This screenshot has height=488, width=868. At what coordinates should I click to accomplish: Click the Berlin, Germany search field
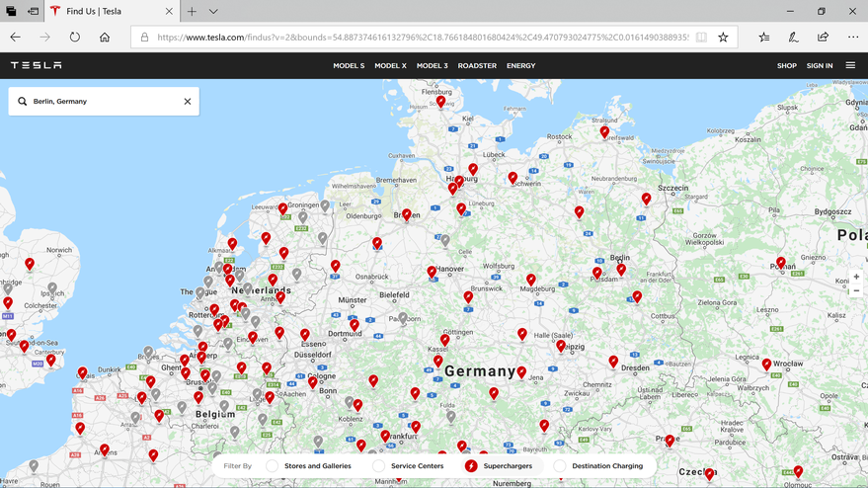tap(104, 102)
